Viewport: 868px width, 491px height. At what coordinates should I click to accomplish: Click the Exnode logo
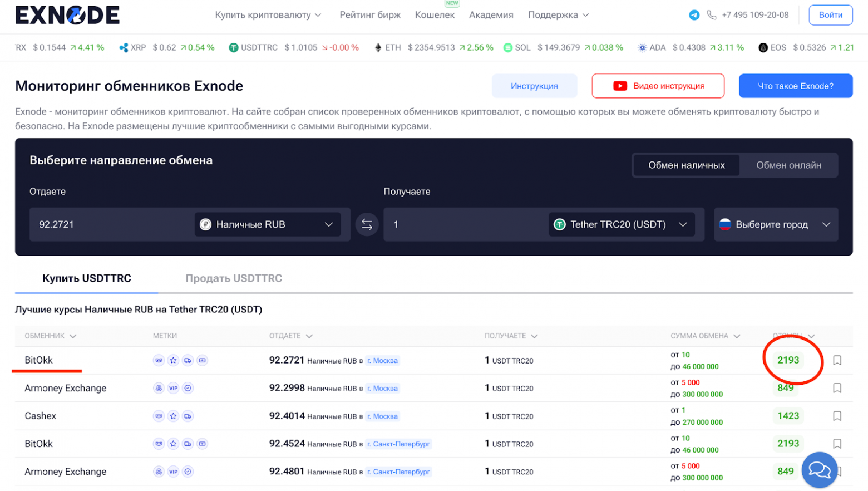click(x=67, y=15)
